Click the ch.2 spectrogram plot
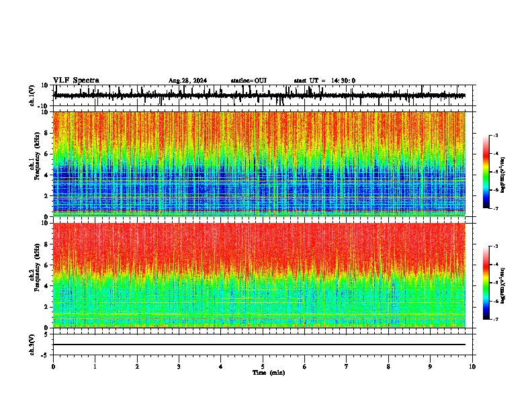532x411 pixels. pos(259,275)
